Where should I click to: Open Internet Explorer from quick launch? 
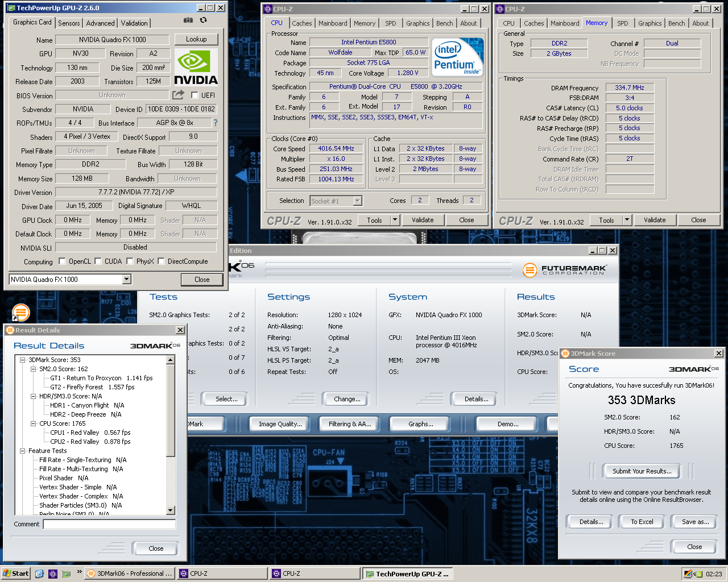pos(39,573)
